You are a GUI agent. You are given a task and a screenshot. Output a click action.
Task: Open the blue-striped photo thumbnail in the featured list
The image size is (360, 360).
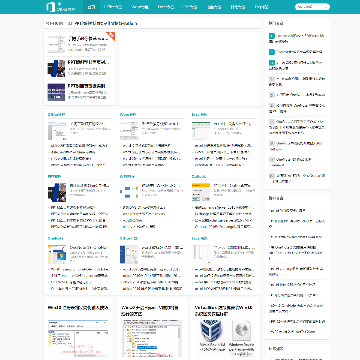click(56, 68)
